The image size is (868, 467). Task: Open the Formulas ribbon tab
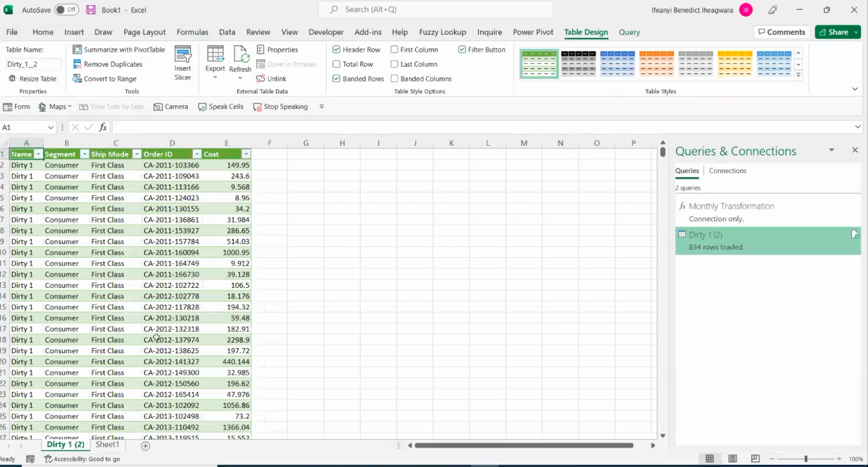[x=192, y=32]
